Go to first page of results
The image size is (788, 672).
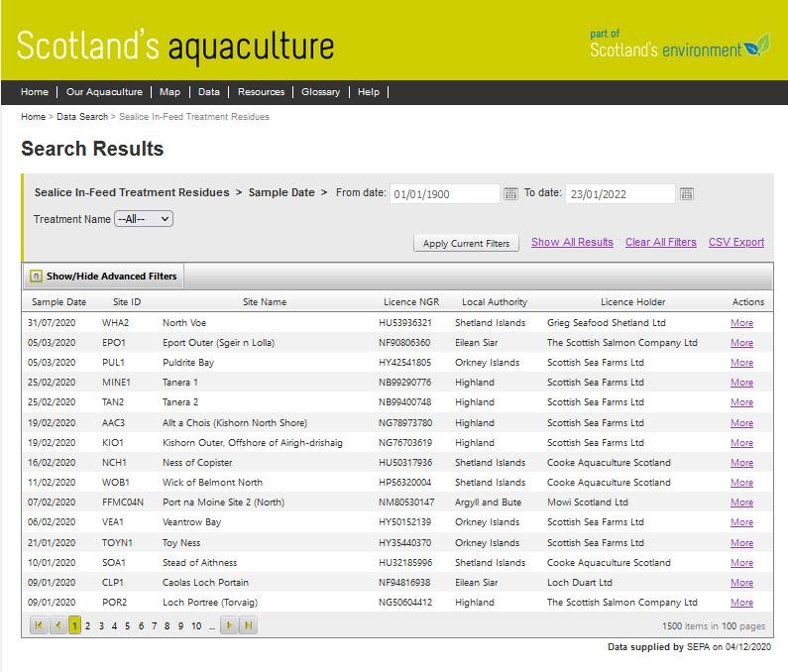click(x=39, y=625)
